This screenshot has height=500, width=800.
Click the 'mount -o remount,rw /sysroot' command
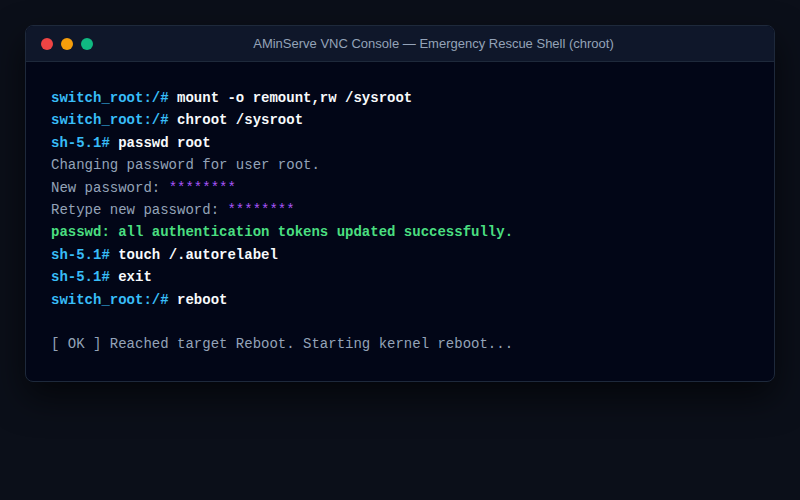(294, 97)
